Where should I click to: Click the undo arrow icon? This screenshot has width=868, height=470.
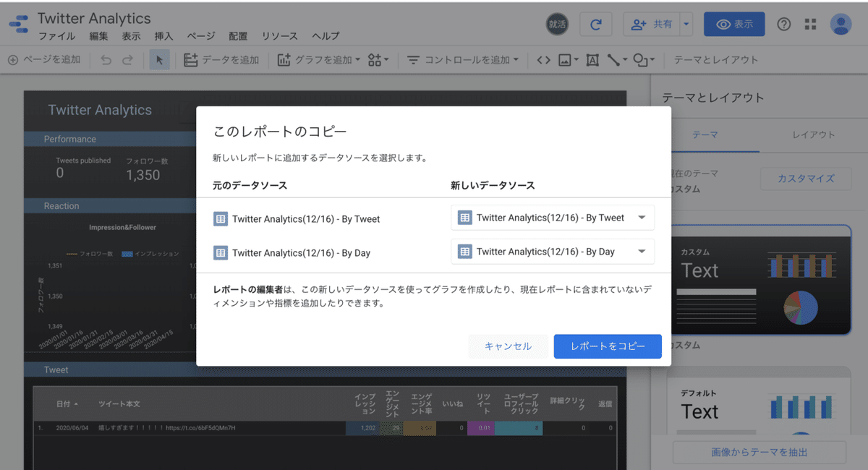coord(106,60)
